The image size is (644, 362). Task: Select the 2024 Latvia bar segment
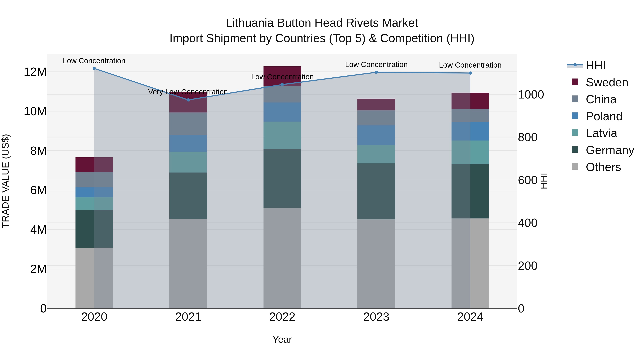[470, 152]
